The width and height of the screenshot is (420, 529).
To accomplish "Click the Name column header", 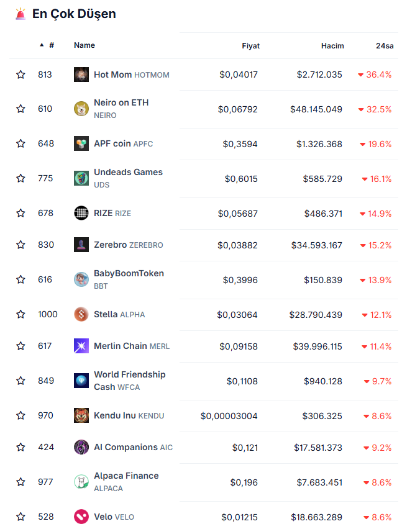I will (84, 45).
